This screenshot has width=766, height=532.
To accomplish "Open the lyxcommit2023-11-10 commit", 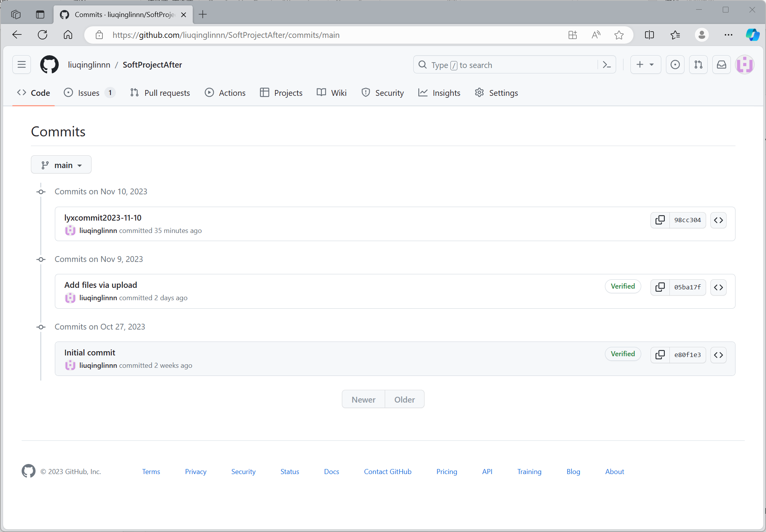I will click(x=103, y=218).
